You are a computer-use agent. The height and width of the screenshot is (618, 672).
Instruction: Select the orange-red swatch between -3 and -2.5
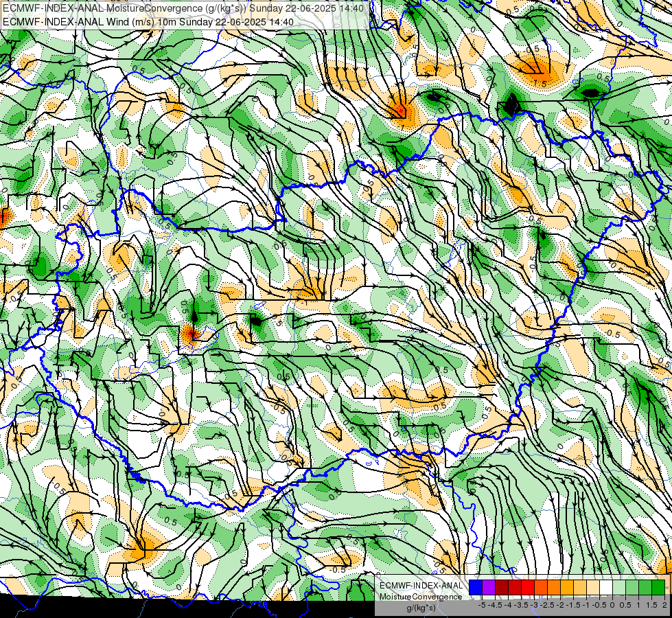541,588
